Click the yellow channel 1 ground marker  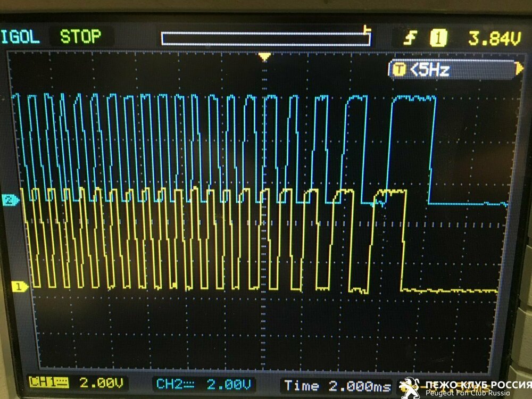click(19, 287)
